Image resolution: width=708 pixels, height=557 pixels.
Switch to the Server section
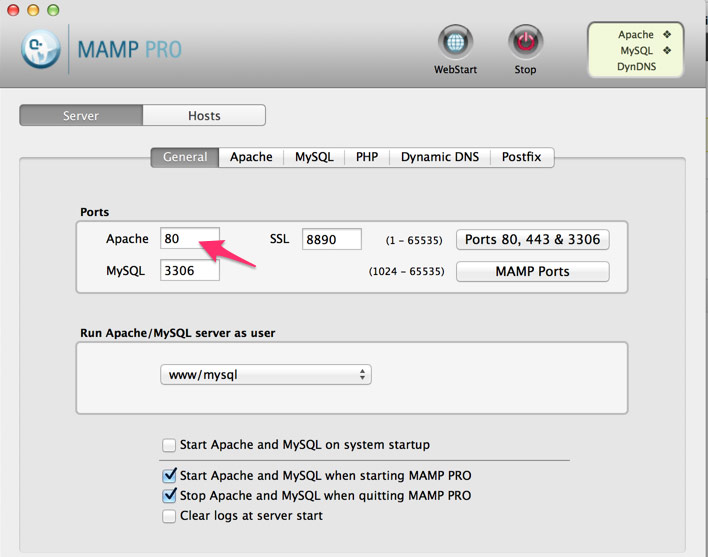81,116
